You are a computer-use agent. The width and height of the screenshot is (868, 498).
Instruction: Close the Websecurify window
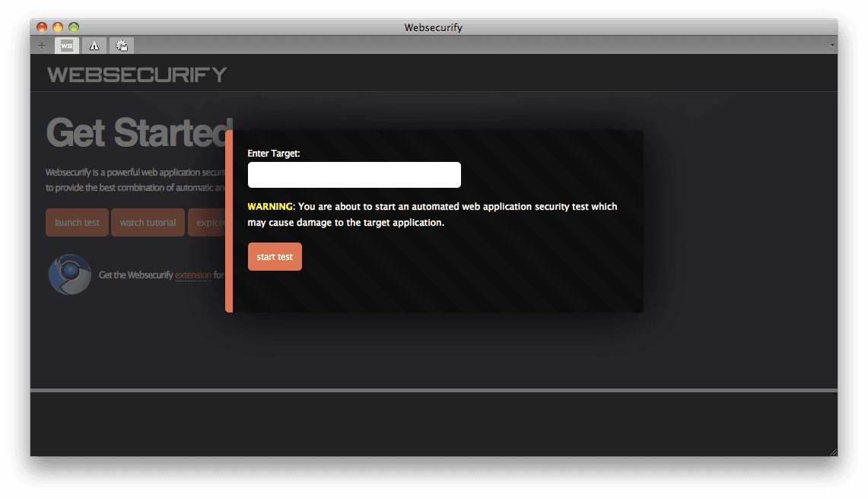[x=42, y=27]
